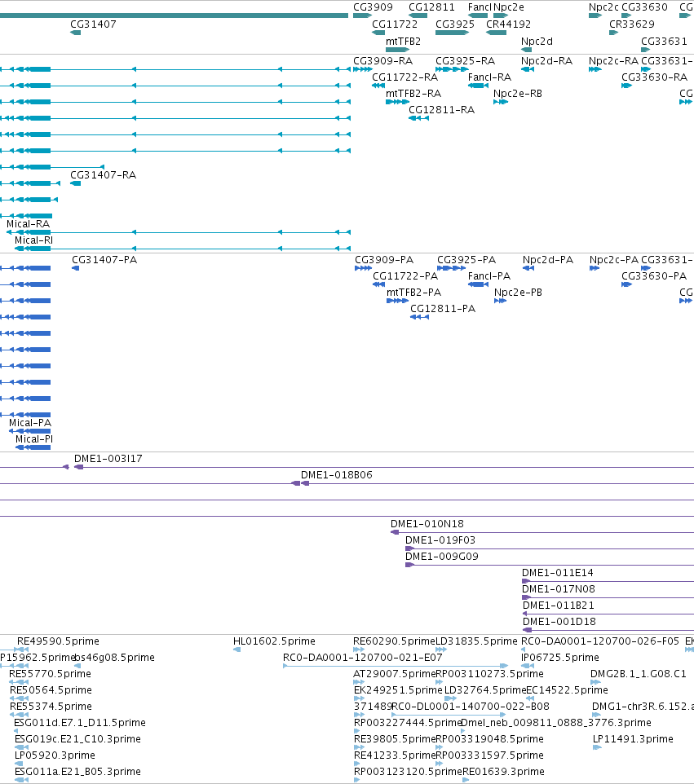Click the ESG011d.E7.1_D11.5prime EST label

(x=80, y=723)
